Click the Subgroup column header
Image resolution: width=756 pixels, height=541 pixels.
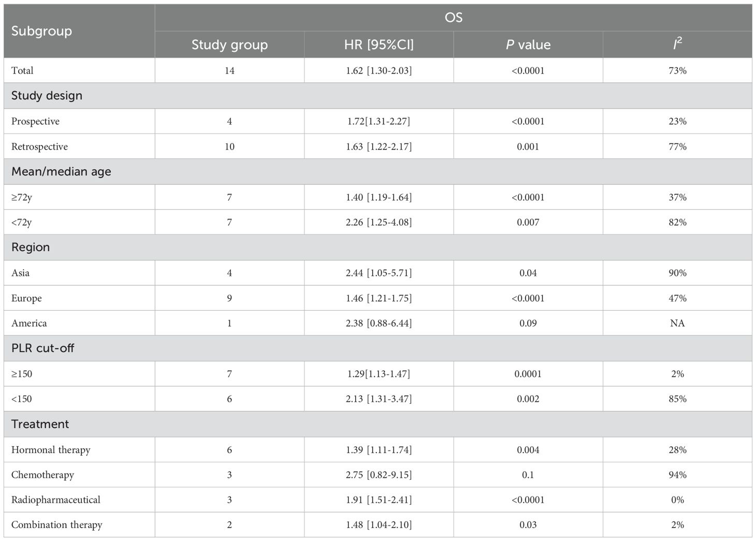41,31
